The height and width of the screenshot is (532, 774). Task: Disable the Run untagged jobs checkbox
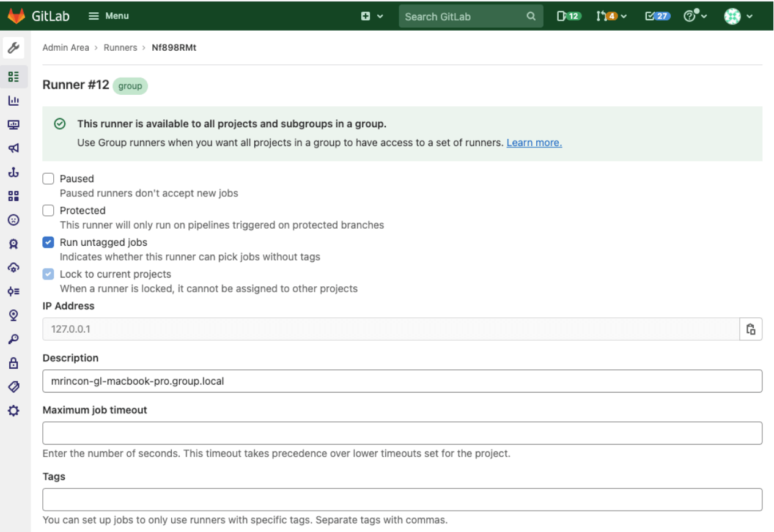pyautogui.click(x=48, y=242)
